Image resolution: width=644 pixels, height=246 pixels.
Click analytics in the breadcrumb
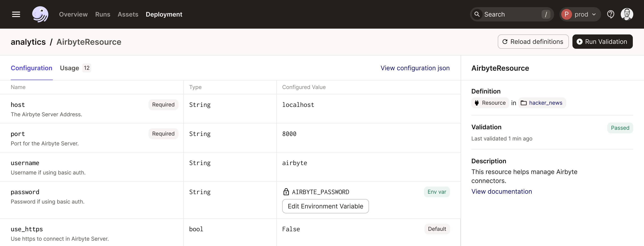[28, 42]
